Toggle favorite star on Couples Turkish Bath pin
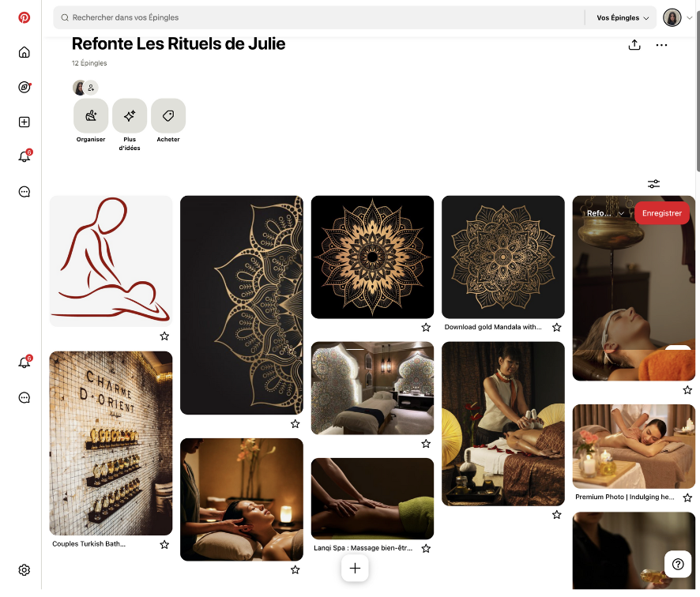 (x=164, y=544)
